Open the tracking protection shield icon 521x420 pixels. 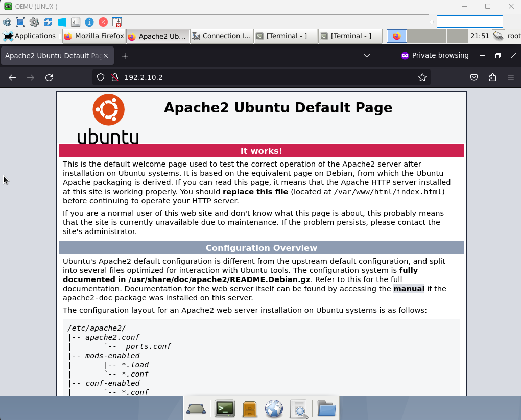coord(100,78)
